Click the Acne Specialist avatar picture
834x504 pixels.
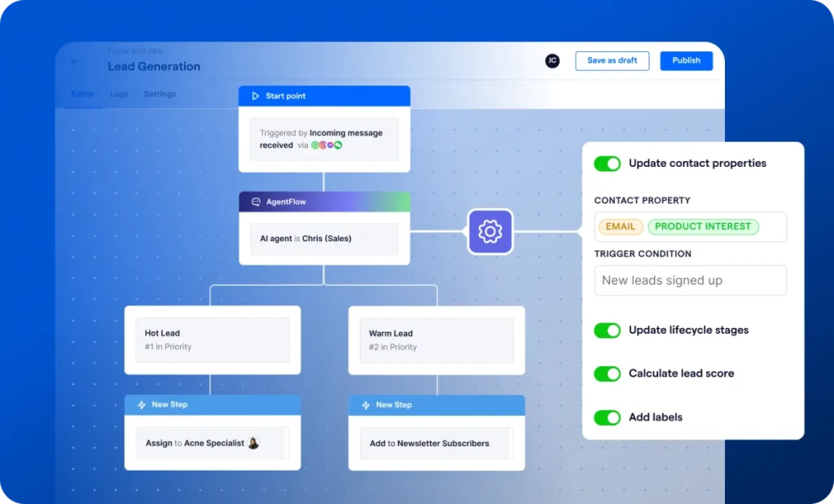coord(253,443)
